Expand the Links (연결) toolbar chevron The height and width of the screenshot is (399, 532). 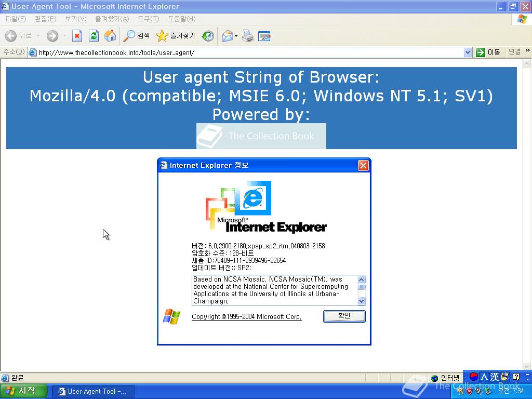pos(528,50)
